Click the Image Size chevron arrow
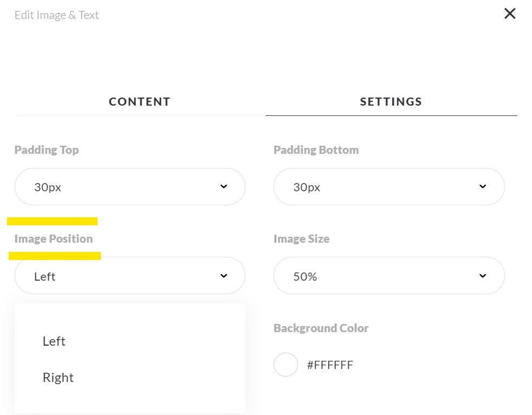The width and height of the screenshot is (532, 415). coord(483,276)
